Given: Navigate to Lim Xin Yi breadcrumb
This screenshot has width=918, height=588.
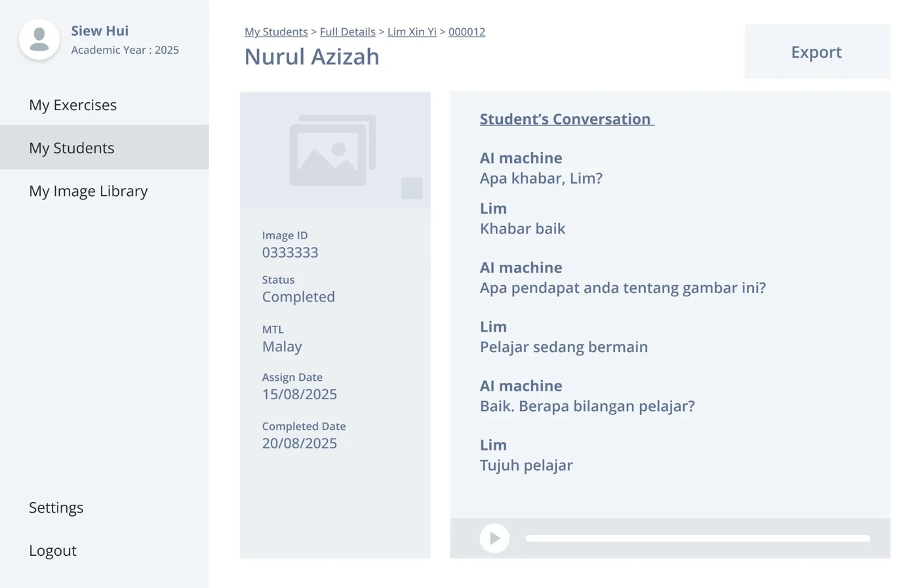Looking at the screenshot, I should coord(412,31).
